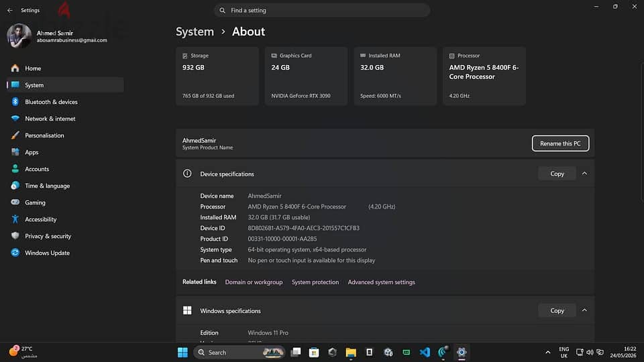This screenshot has height=362, width=644.
Task: Open Gaming settings
Action: (x=65, y=202)
